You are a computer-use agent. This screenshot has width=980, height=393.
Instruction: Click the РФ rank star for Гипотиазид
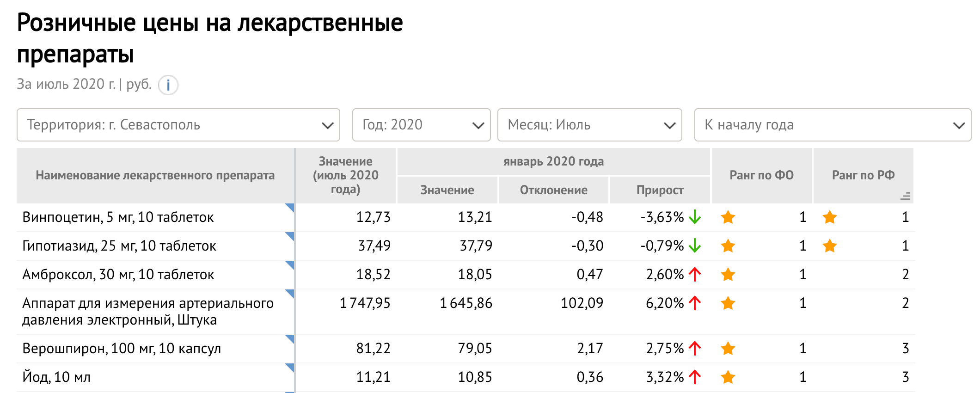tap(830, 246)
